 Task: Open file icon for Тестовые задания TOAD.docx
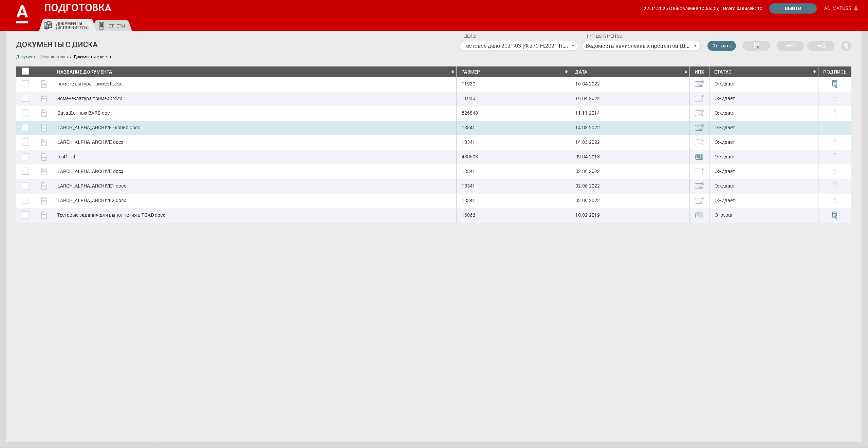[44, 215]
